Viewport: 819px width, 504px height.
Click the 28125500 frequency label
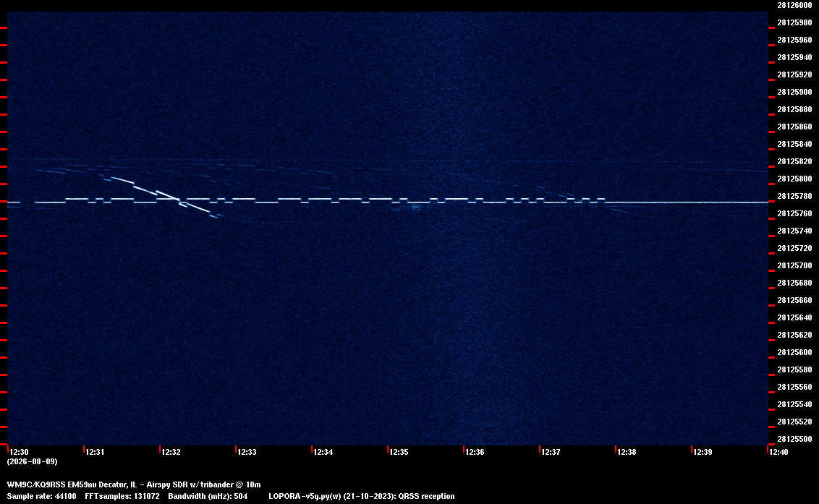[794, 439]
